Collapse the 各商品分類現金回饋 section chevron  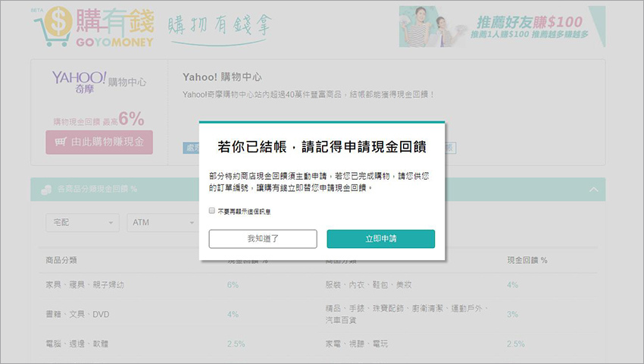click(x=593, y=189)
